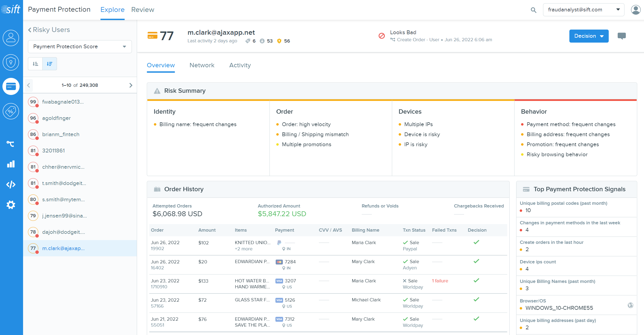Click next page arrow for risky users
This screenshot has height=335, width=644.
[131, 85]
